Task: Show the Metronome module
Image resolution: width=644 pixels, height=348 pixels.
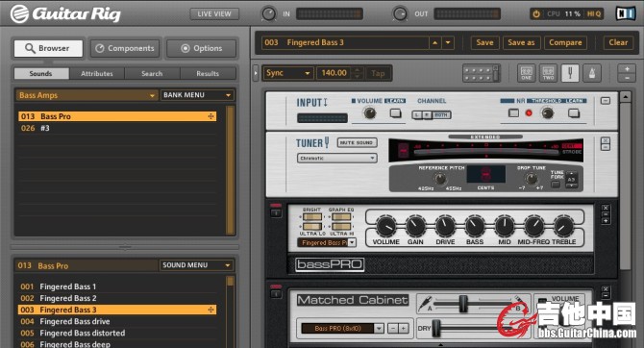Action: click(x=592, y=74)
